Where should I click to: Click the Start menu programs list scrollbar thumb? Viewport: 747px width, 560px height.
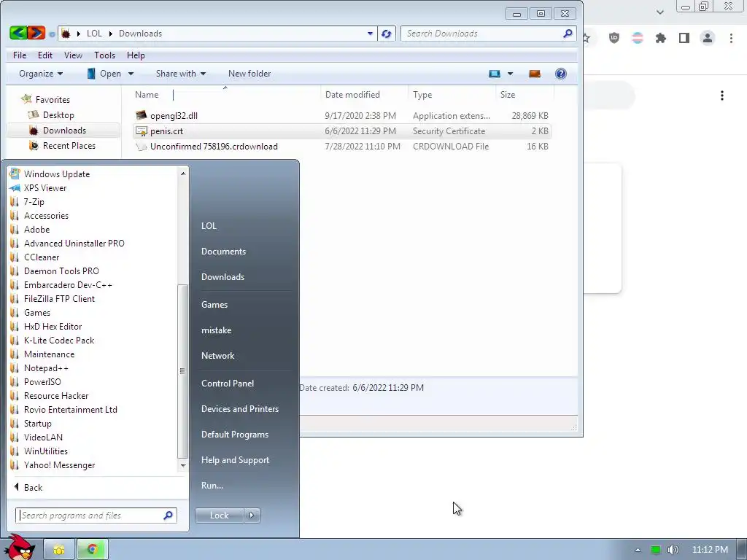(182, 371)
